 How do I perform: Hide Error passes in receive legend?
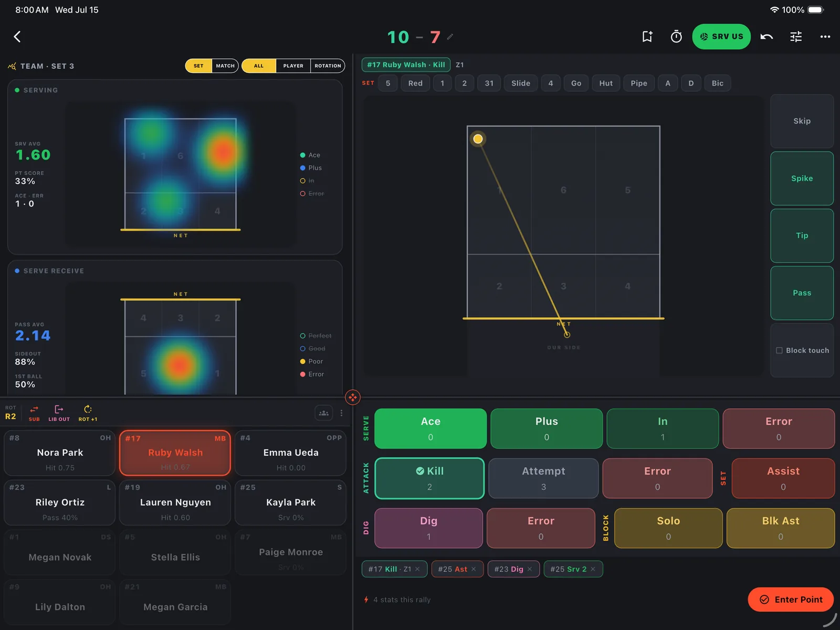pyautogui.click(x=312, y=374)
